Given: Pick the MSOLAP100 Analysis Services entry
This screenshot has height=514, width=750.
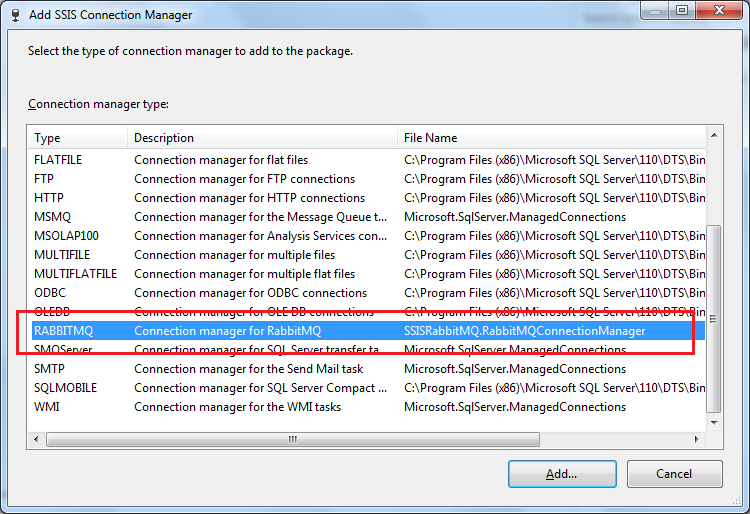Looking at the screenshot, I should coord(66,236).
